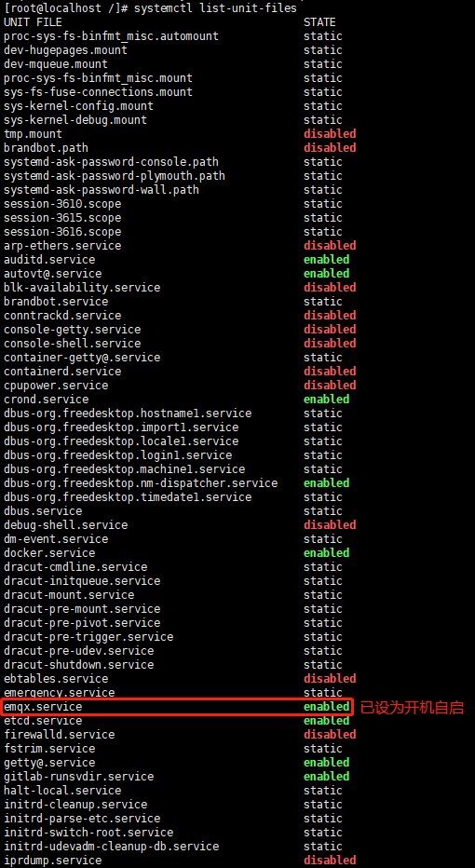Select the auditd.service entry
Screen dimensions: 475x868
pos(49,260)
